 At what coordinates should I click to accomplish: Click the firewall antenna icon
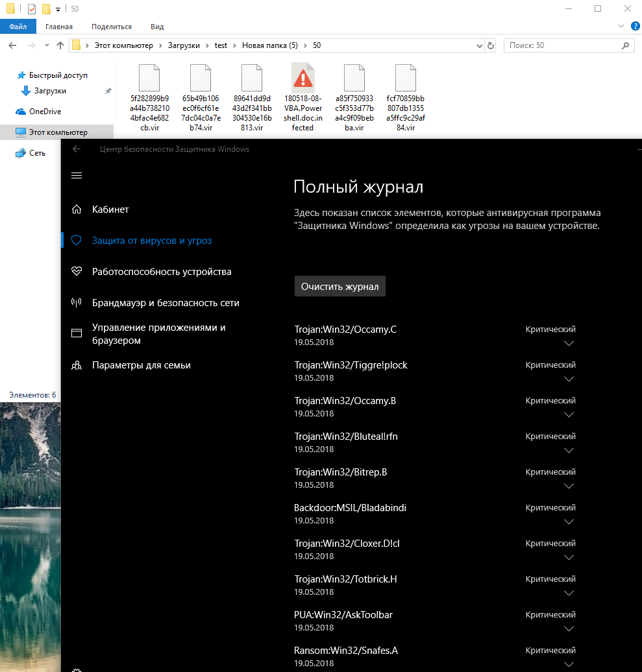[x=77, y=302]
